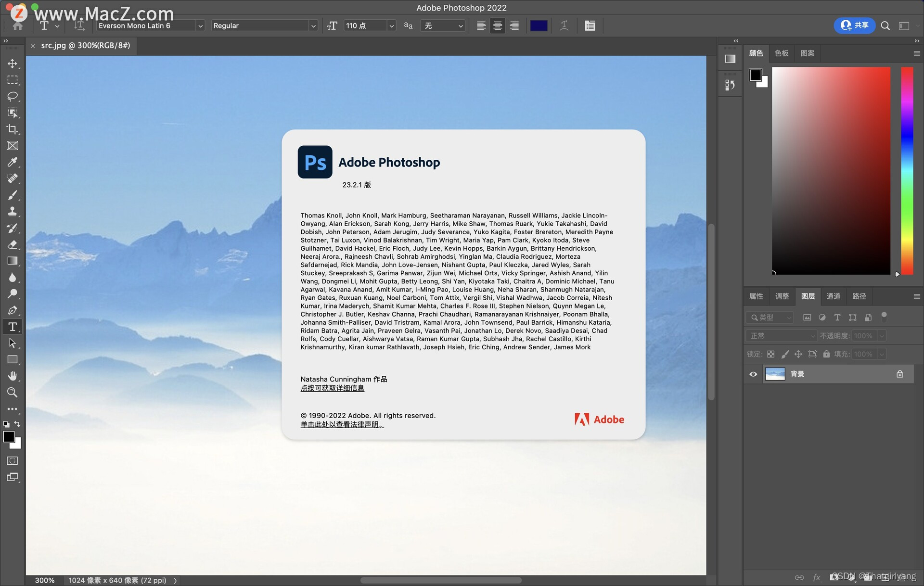
Task: Toggle visibility of Background layer
Action: (x=753, y=374)
